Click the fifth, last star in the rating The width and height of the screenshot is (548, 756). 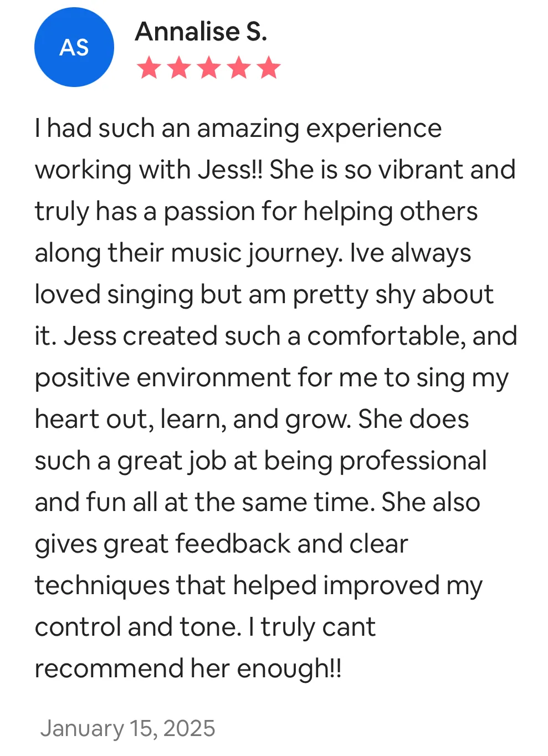tap(269, 68)
